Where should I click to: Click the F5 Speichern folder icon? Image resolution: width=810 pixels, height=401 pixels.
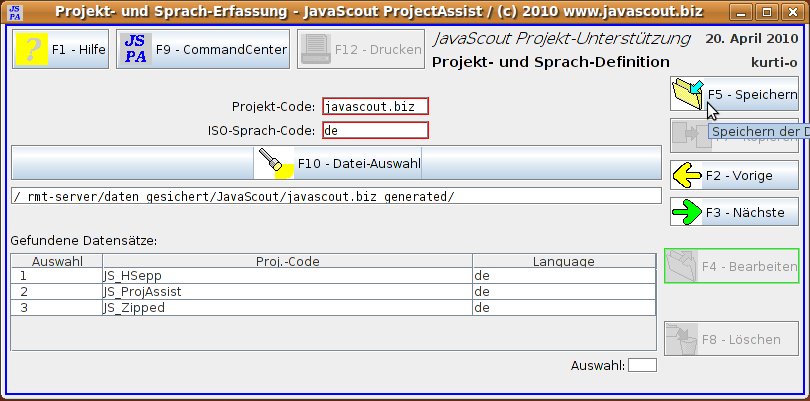[x=688, y=94]
